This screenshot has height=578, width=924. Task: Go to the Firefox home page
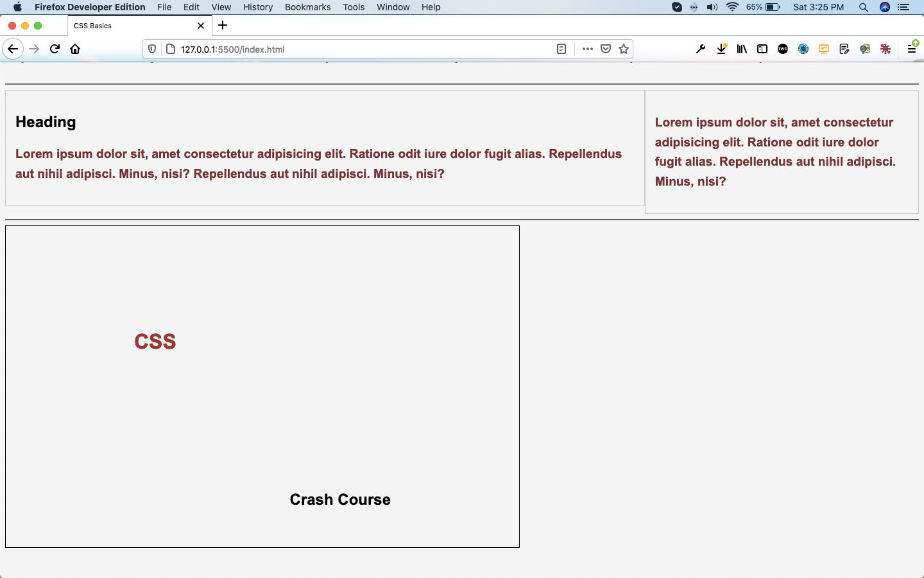pos(75,49)
